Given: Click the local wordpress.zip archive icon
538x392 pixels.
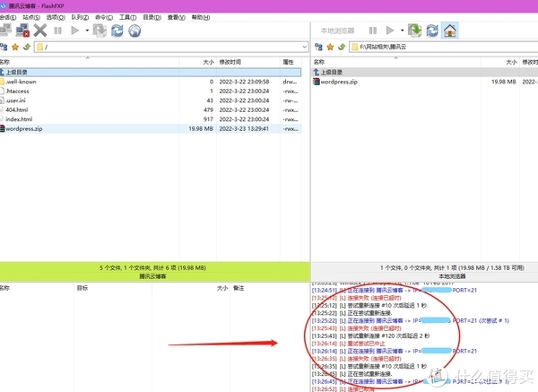Looking at the screenshot, I should pyautogui.click(x=317, y=82).
